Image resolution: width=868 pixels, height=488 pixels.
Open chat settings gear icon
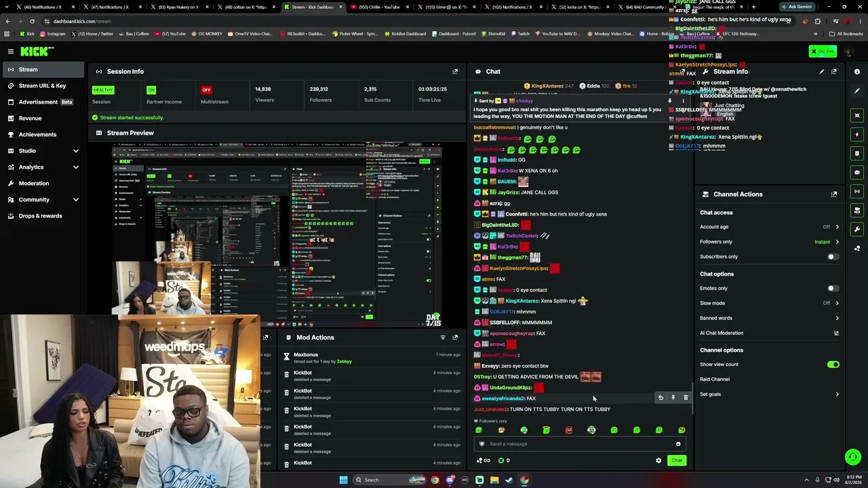coord(658,460)
